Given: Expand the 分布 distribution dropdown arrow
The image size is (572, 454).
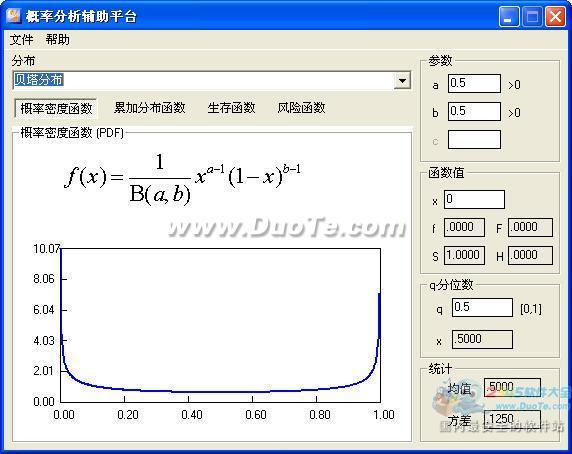Looking at the screenshot, I should 402,81.
